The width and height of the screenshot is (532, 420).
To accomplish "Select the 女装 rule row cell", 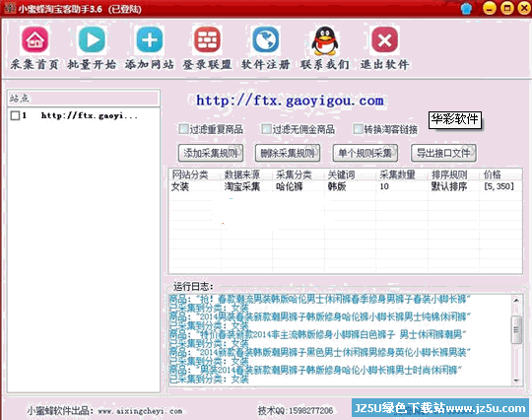I will point(180,186).
